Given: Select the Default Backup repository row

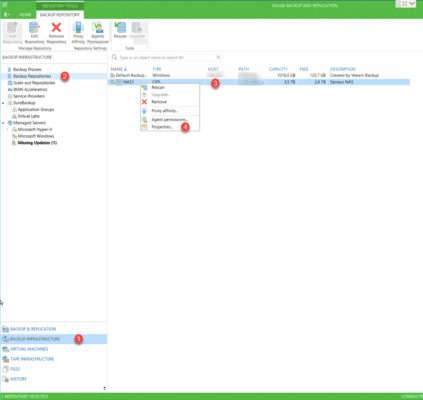Looking at the screenshot, I should (260, 75).
